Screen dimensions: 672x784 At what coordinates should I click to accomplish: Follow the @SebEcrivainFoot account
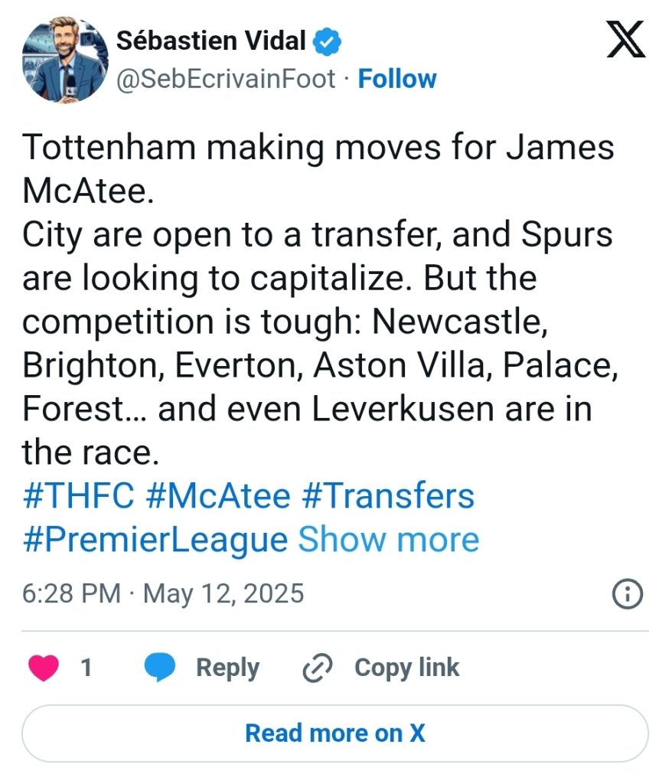tap(397, 79)
